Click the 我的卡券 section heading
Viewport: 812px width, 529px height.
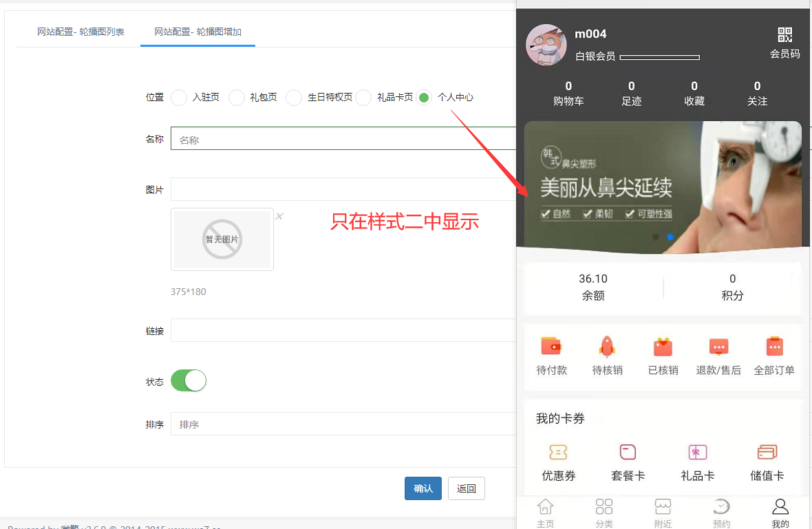pyautogui.click(x=560, y=418)
